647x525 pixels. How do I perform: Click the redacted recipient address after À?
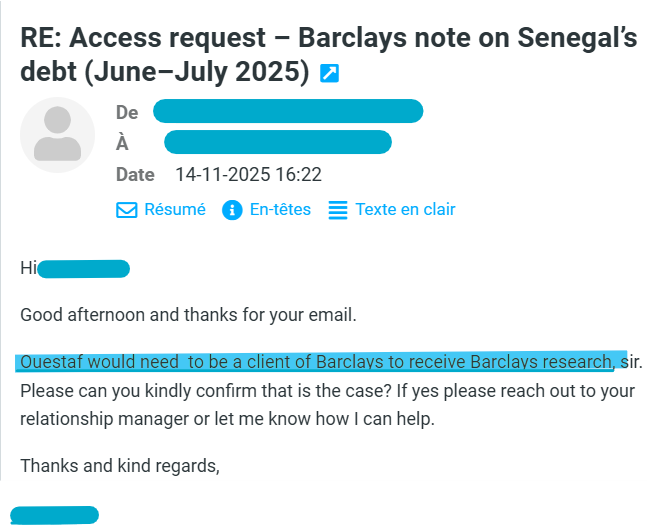[277, 143]
